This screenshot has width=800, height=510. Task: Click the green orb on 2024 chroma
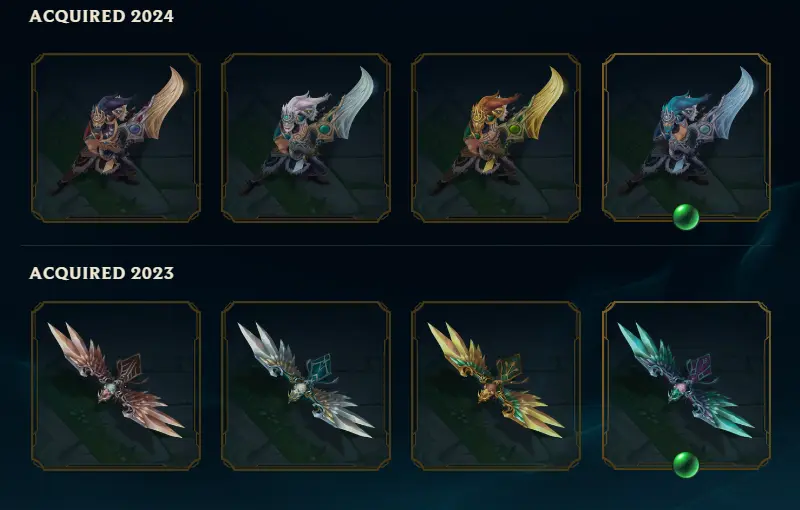coord(686,217)
